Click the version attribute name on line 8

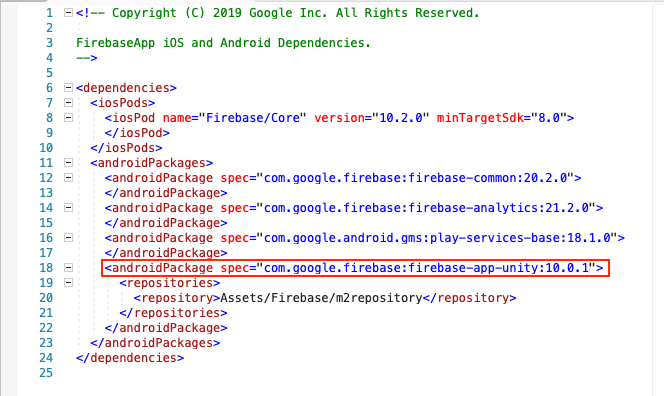[339, 118]
